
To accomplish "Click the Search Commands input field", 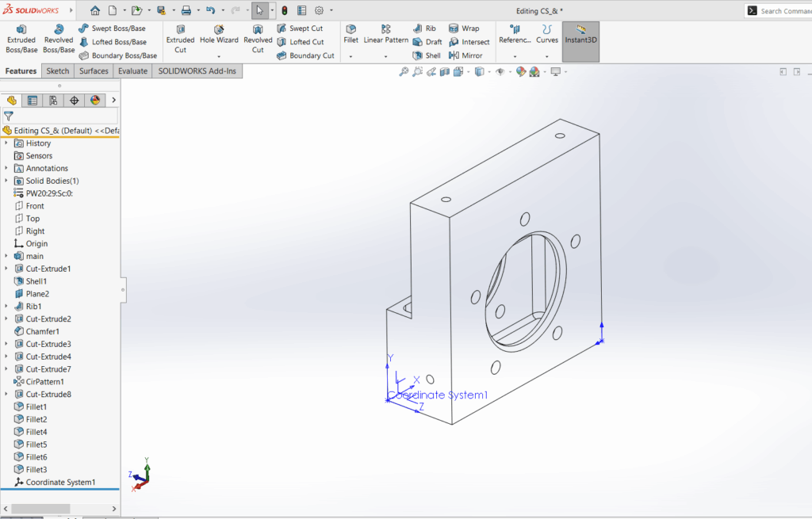I will pos(784,11).
